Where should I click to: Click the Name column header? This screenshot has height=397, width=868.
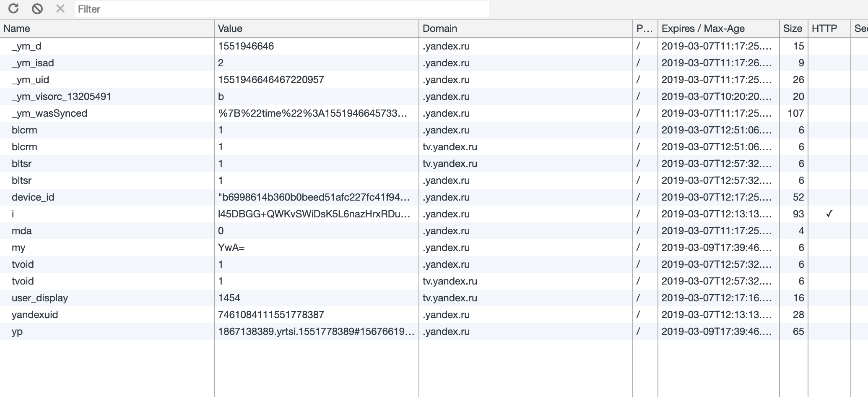coord(17,28)
